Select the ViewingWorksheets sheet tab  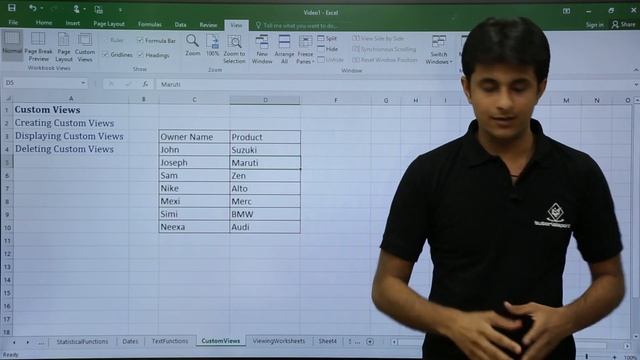click(x=279, y=341)
